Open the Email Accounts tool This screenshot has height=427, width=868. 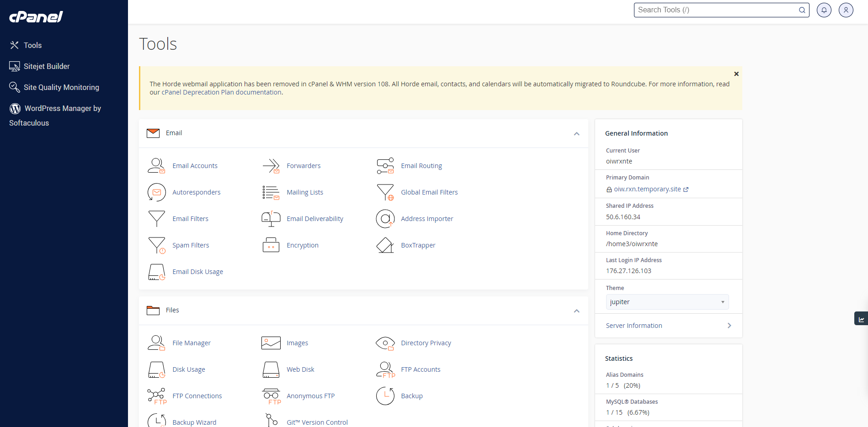click(195, 165)
